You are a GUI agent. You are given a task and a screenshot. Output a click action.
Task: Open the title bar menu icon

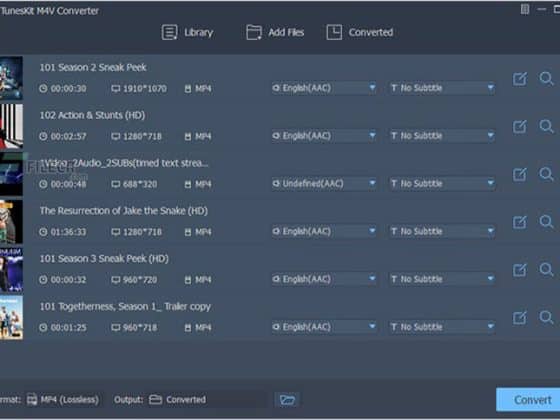(x=525, y=9)
